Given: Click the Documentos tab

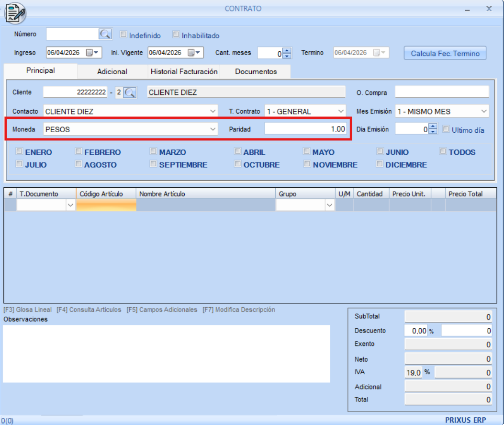Looking at the screenshot, I should (x=256, y=71).
